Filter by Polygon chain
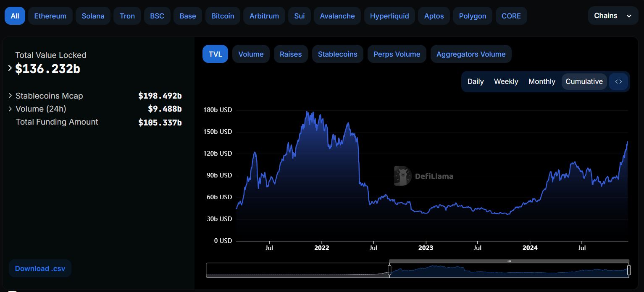The image size is (644, 292). click(x=473, y=16)
